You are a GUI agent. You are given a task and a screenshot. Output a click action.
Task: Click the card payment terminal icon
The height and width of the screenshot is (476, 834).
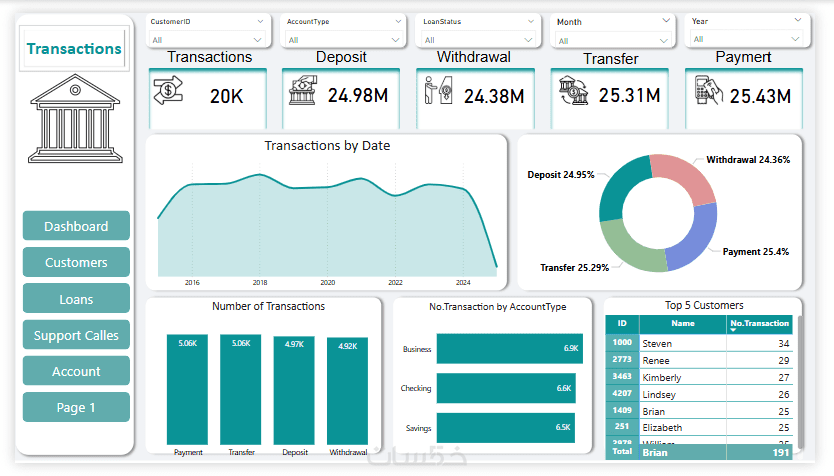pyautogui.click(x=708, y=90)
